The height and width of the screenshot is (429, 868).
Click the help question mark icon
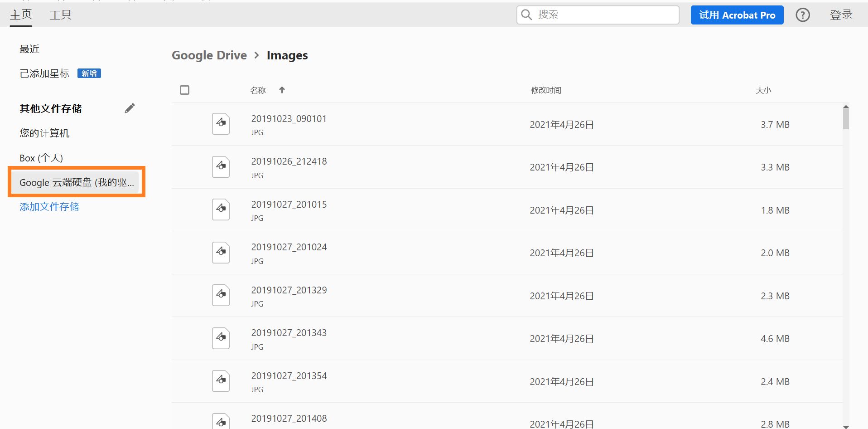pos(803,15)
